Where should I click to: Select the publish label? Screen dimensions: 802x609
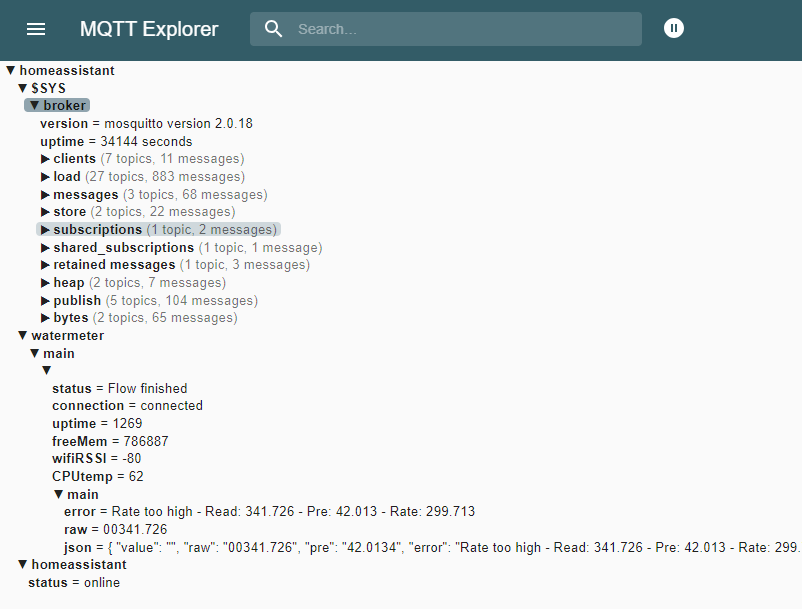coord(77,301)
